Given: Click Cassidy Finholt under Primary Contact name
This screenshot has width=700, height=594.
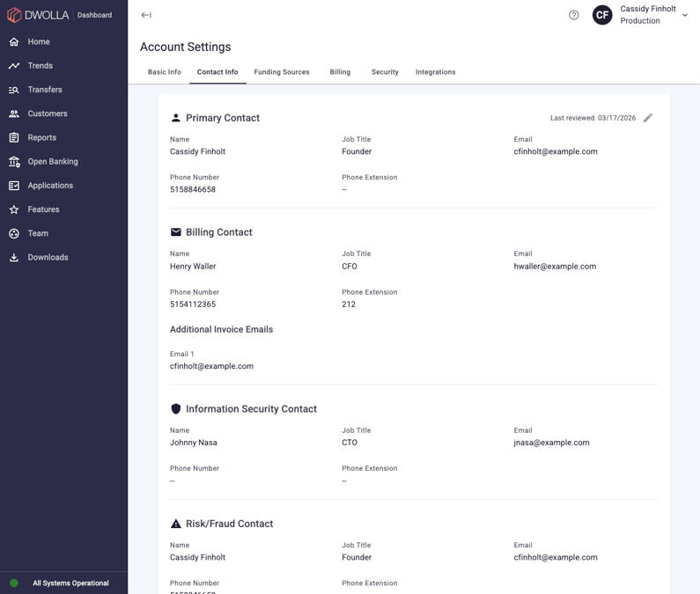Looking at the screenshot, I should [197, 151].
